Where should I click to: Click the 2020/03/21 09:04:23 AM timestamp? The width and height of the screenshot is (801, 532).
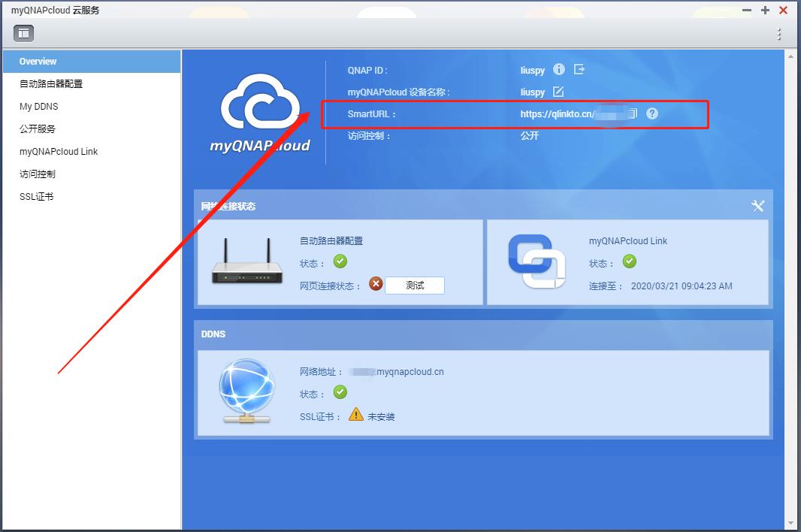point(682,286)
